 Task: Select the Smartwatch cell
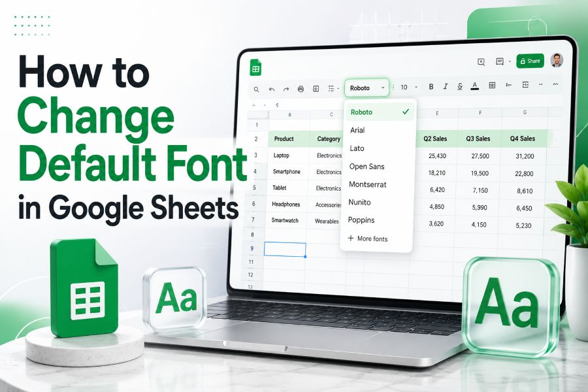[286, 221]
